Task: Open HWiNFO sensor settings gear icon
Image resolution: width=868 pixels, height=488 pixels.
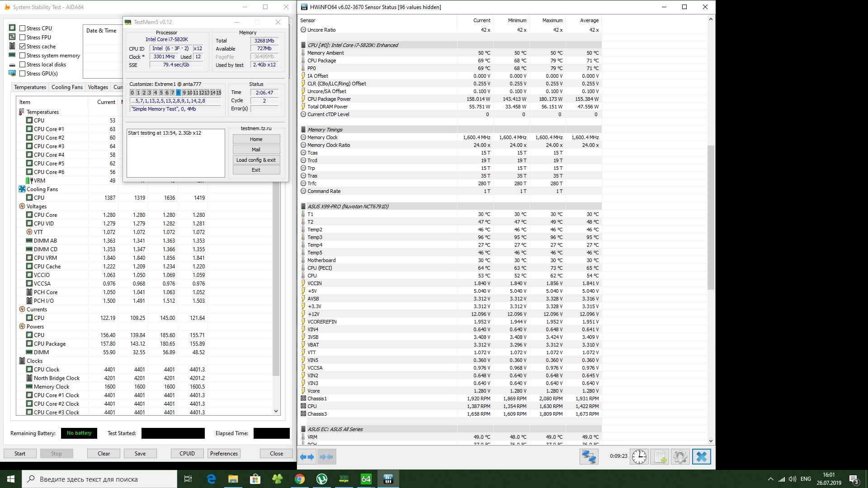Action: (x=680, y=457)
